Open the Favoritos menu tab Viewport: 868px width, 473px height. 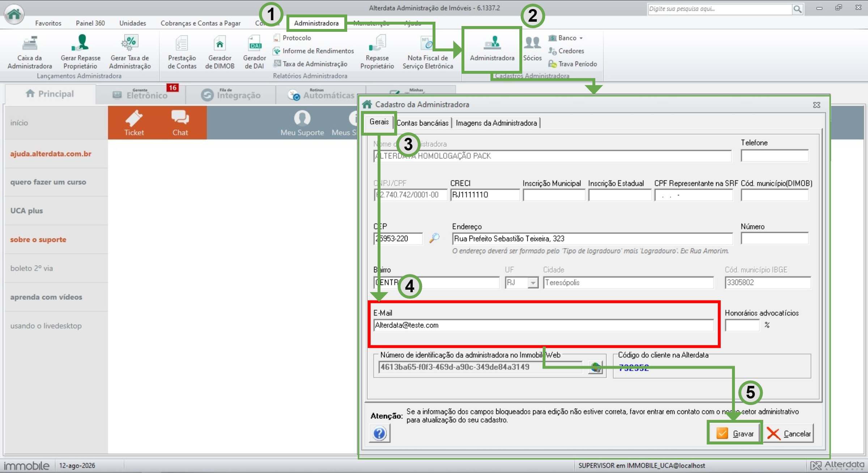point(48,23)
